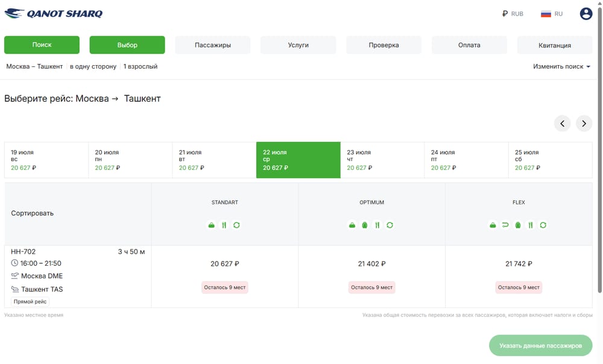Click the Qanot Sharq logo
This screenshot has width=603, height=364.
54,13
